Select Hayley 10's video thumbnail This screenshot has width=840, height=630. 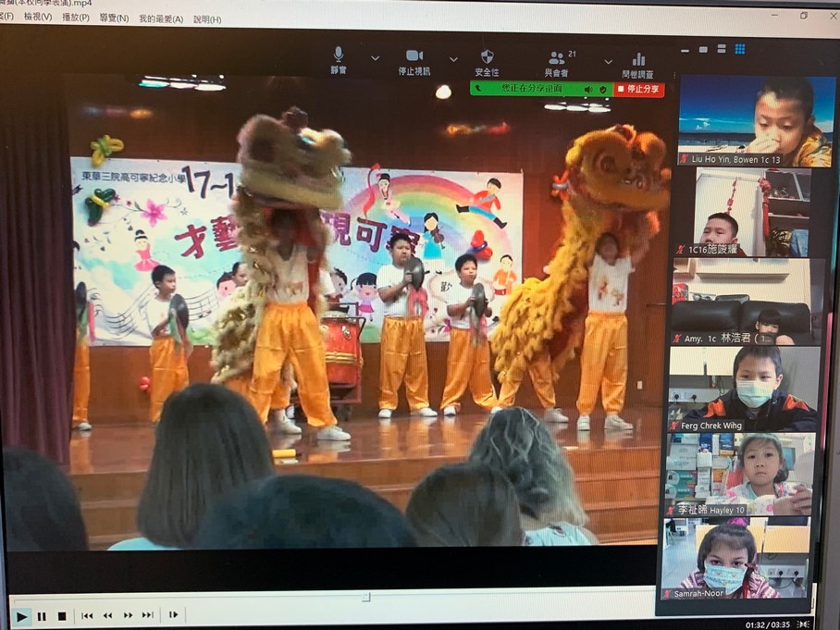pos(740,476)
